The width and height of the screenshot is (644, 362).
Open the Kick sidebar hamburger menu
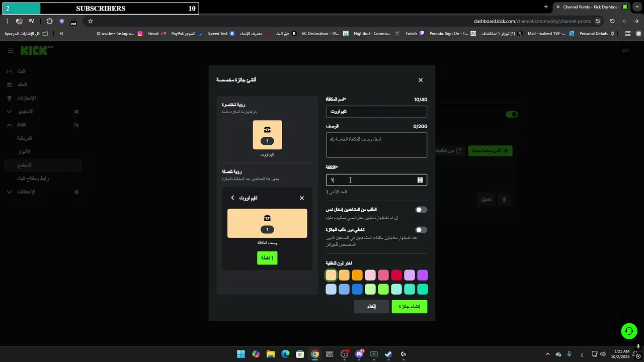pos(11,51)
